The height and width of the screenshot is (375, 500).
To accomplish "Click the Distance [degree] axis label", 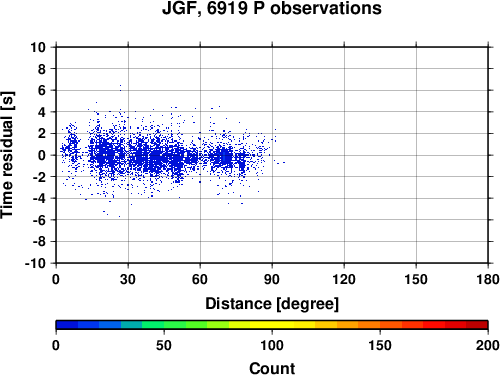I will click(272, 304).
